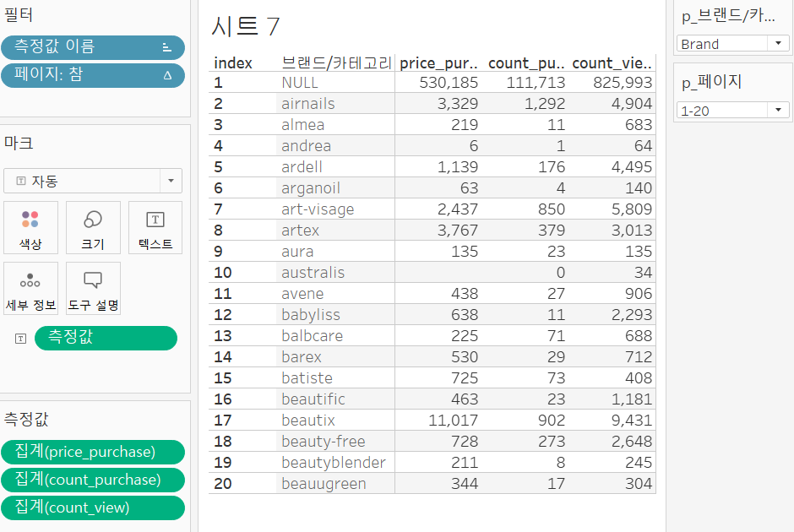The height and width of the screenshot is (532, 794).
Task: Click the barex brand cell
Action: 302,357
